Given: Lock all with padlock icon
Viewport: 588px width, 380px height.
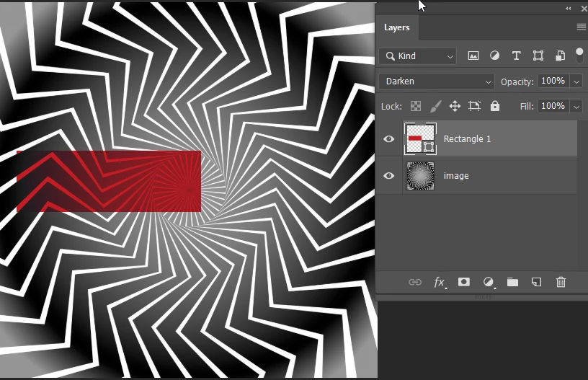Looking at the screenshot, I should point(495,106).
